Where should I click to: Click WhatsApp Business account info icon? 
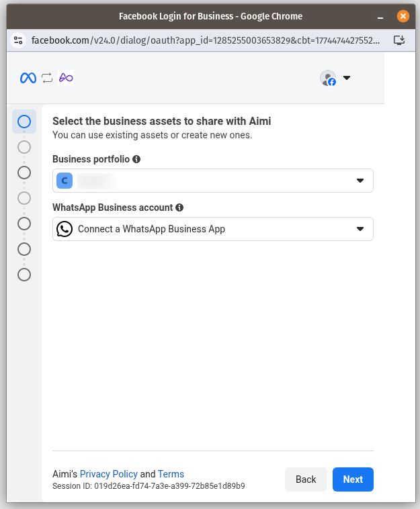(179, 207)
